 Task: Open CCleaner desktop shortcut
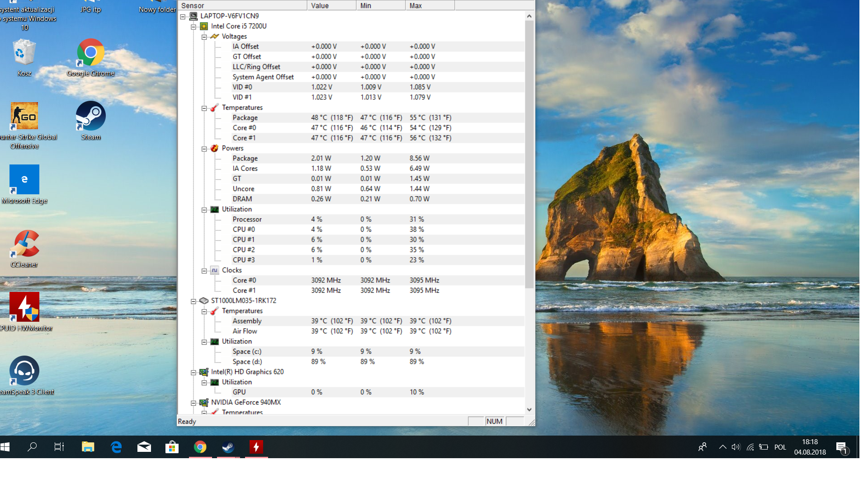click(x=24, y=244)
